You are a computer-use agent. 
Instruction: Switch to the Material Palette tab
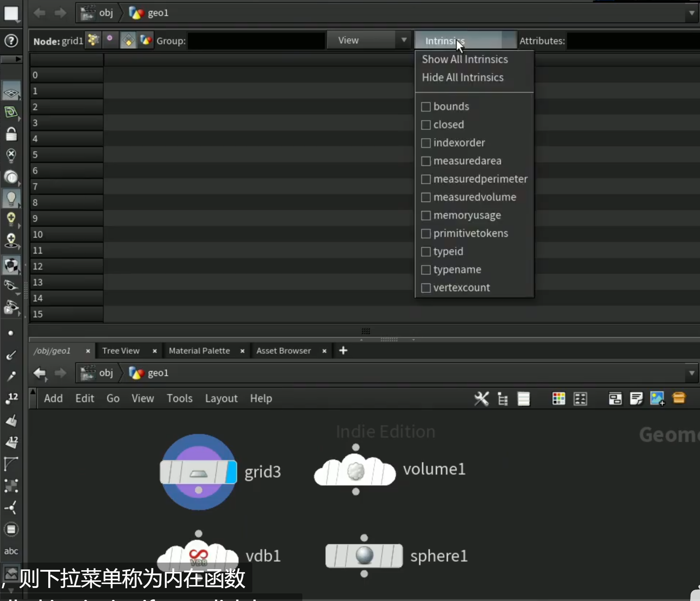[x=199, y=351]
